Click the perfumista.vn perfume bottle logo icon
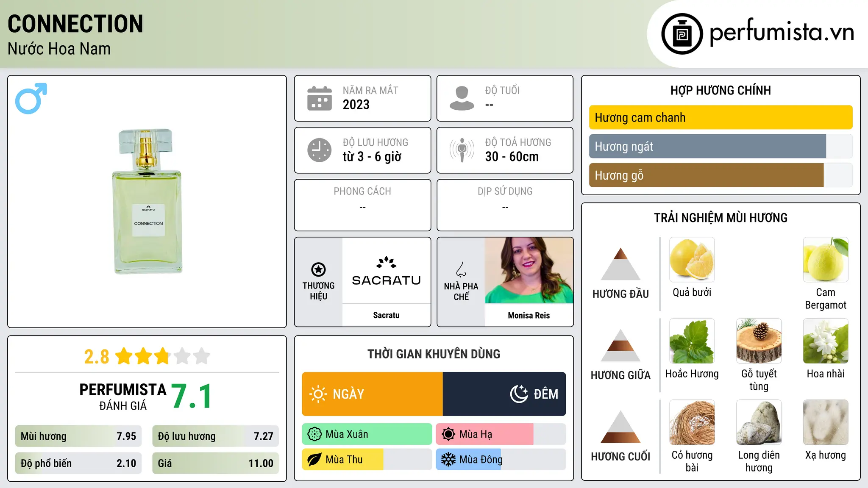This screenshot has height=488, width=868. click(x=682, y=34)
